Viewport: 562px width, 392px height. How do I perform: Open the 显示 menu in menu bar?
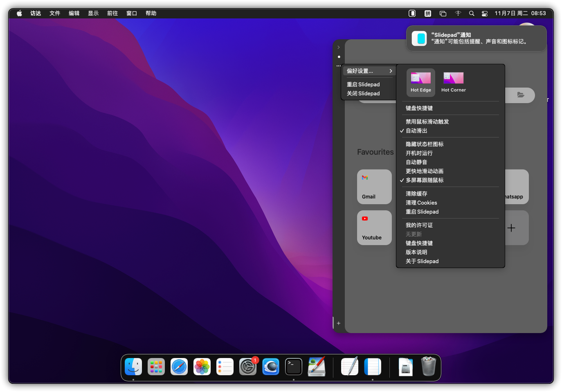click(x=93, y=13)
